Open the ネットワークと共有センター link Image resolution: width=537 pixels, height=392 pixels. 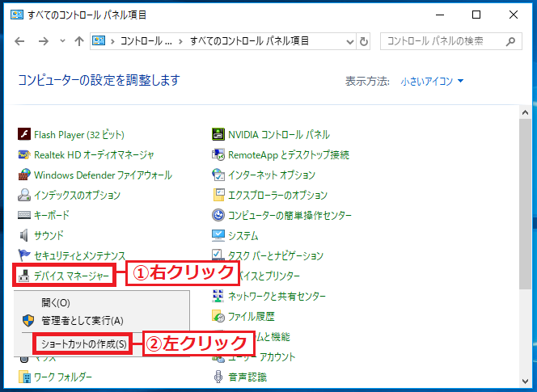[x=277, y=296]
